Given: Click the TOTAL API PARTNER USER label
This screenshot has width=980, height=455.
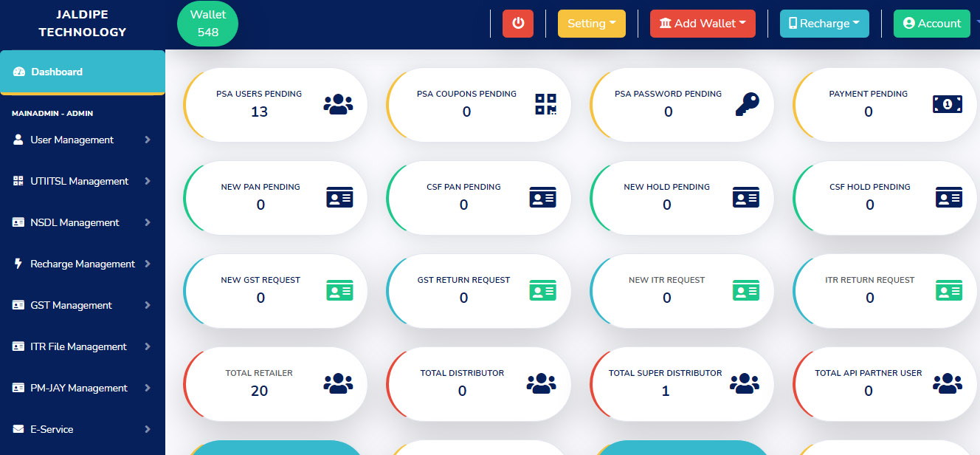Looking at the screenshot, I should (869, 373).
